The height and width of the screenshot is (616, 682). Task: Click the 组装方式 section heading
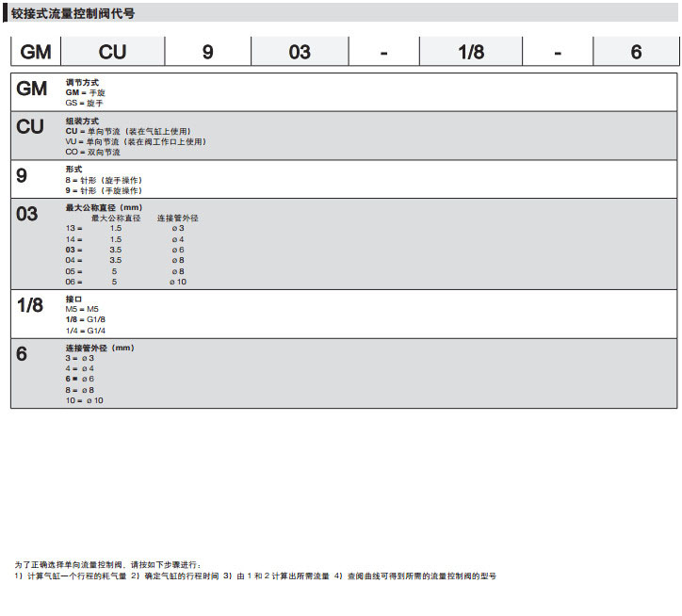[x=82, y=122]
